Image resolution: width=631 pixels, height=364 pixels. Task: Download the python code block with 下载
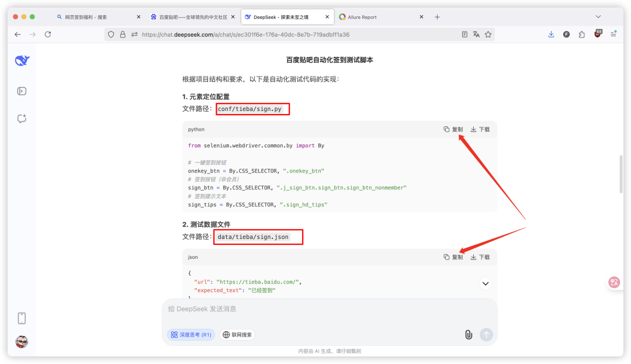click(480, 130)
